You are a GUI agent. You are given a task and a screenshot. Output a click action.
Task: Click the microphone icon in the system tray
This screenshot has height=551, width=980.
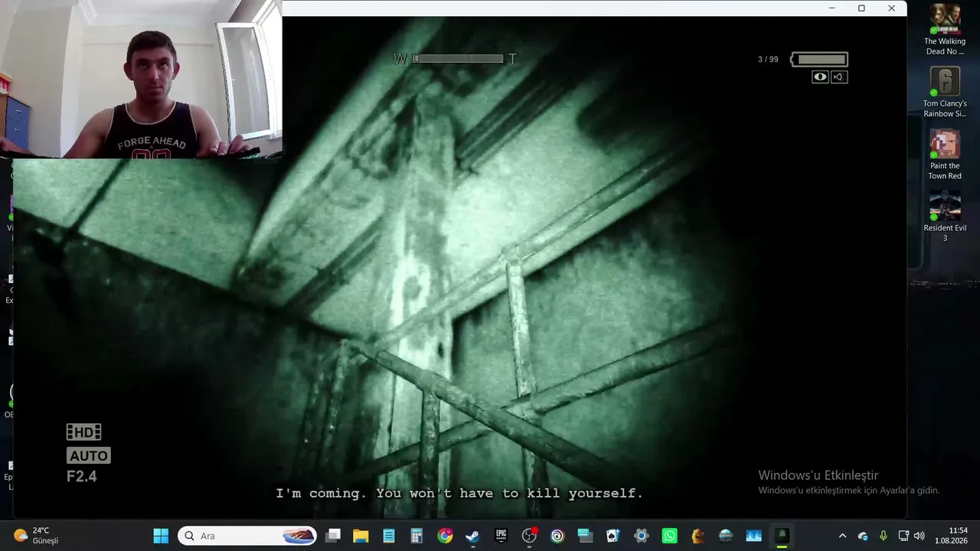pyautogui.click(x=884, y=536)
